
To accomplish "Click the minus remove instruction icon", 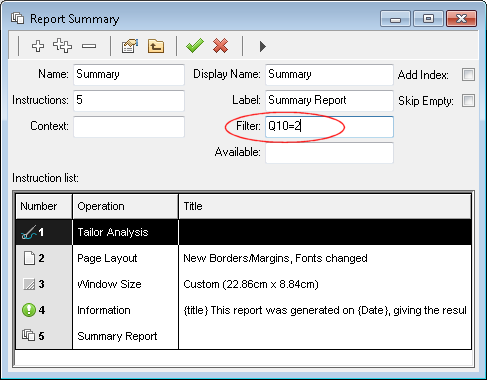I will [x=89, y=46].
